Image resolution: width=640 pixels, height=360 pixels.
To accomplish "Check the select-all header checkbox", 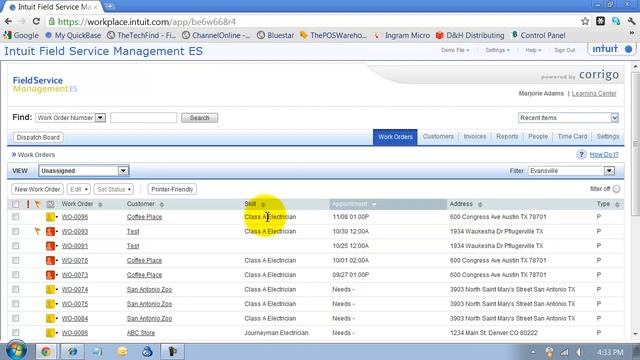I will coord(16,204).
